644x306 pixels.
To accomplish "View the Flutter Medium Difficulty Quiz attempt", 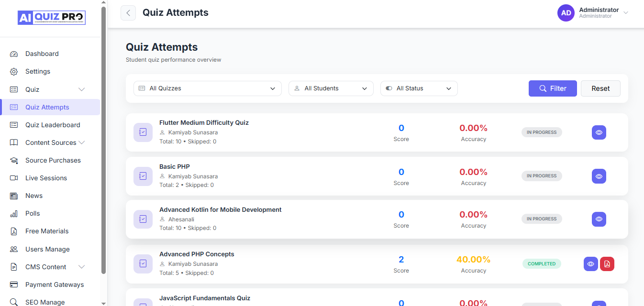I will pyautogui.click(x=599, y=132).
